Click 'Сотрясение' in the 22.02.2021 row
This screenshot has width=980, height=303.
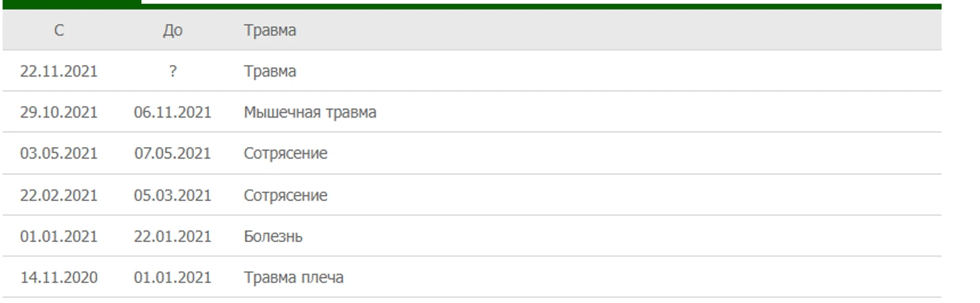285,196
